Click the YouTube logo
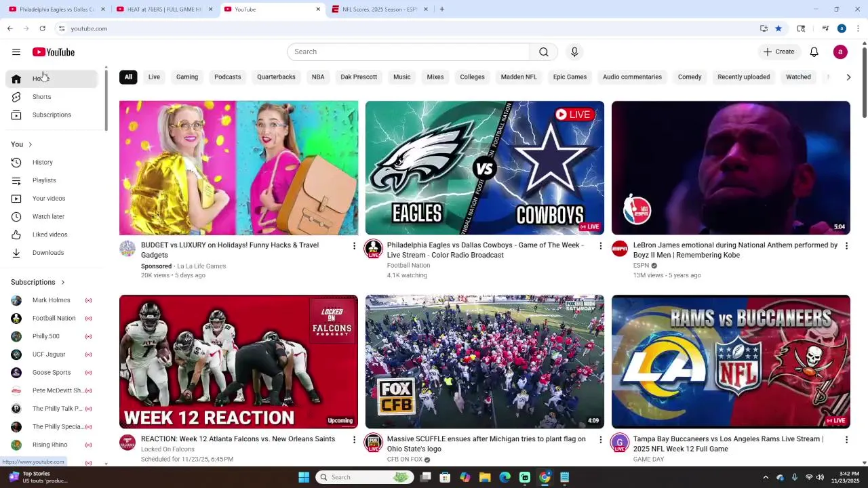 coord(53,52)
